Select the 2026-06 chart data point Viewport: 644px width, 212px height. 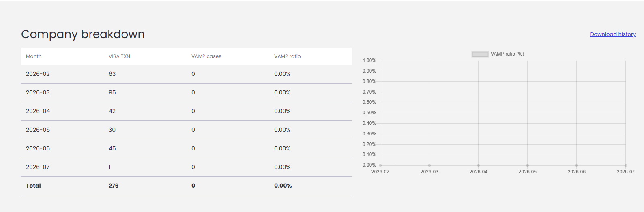(577, 165)
